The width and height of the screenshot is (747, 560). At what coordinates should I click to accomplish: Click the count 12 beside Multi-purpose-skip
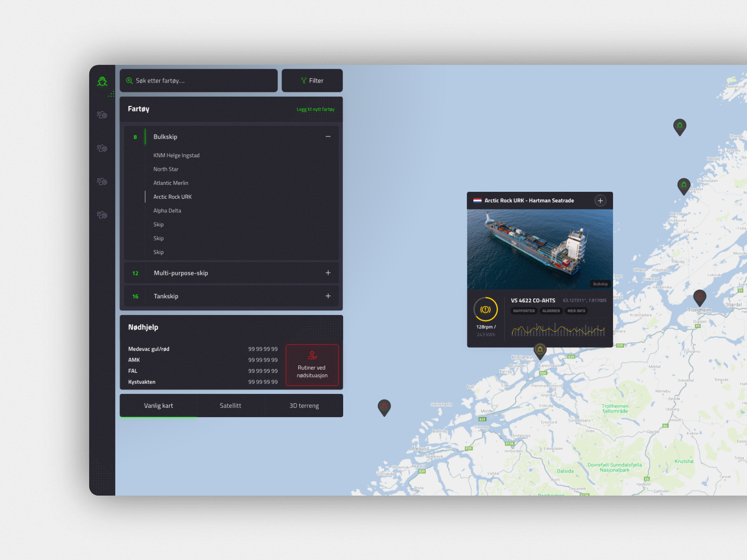tap(135, 273)
